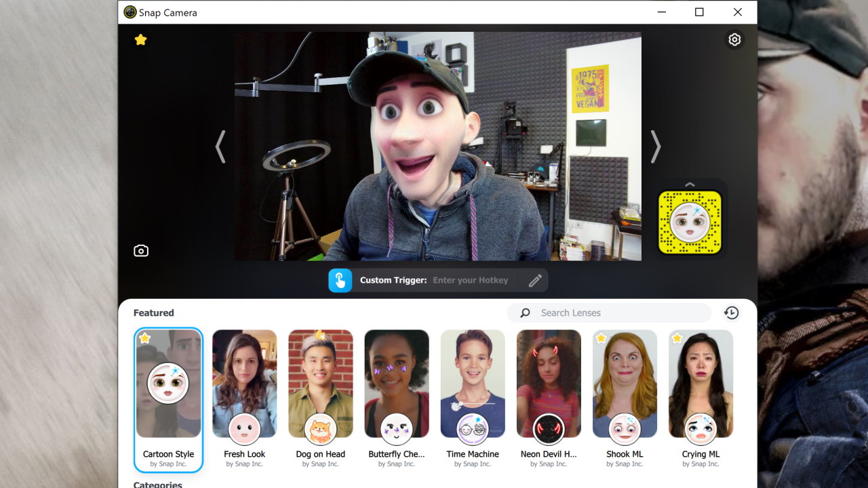This screenshot has width=868, height=488.
Task: Select the Fresh Look lens thumbnail
Action: (245, 384)
